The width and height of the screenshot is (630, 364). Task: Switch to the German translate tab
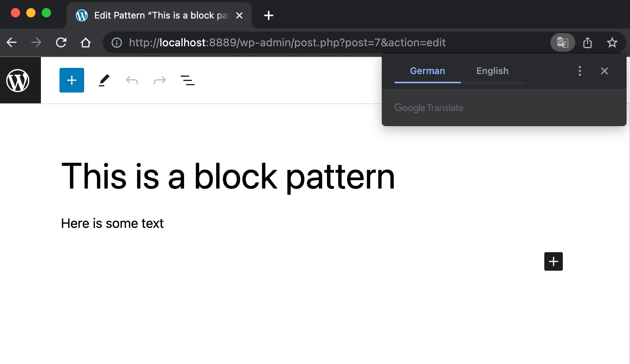click(x=428, y=71)
